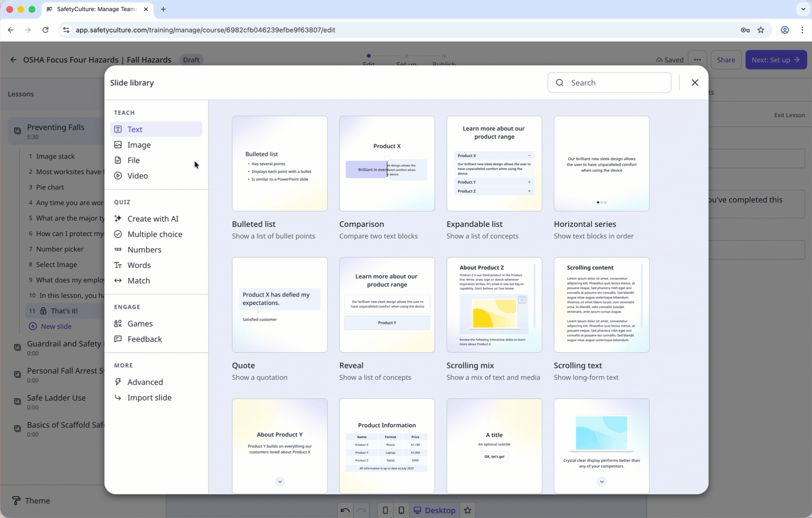812x518 pixels.
Task: Pick the Scrolling mix slide template
Action: (x=494, y=305)
